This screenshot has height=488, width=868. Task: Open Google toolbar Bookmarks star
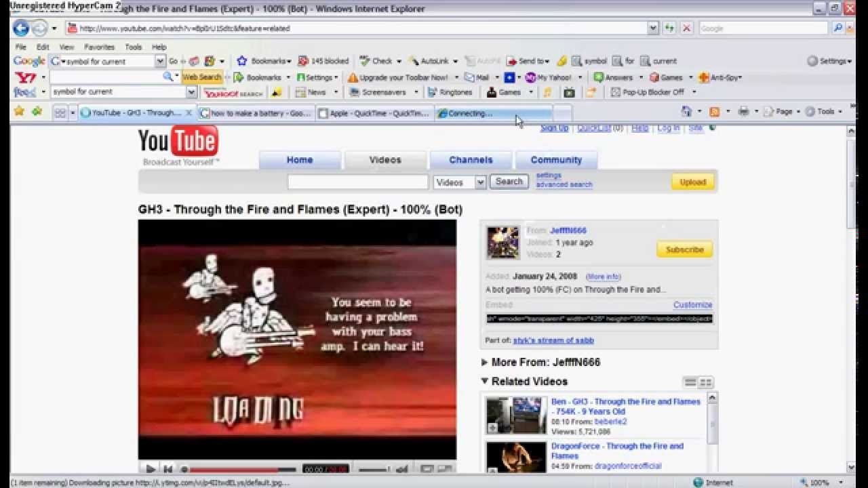coord(242,61)
